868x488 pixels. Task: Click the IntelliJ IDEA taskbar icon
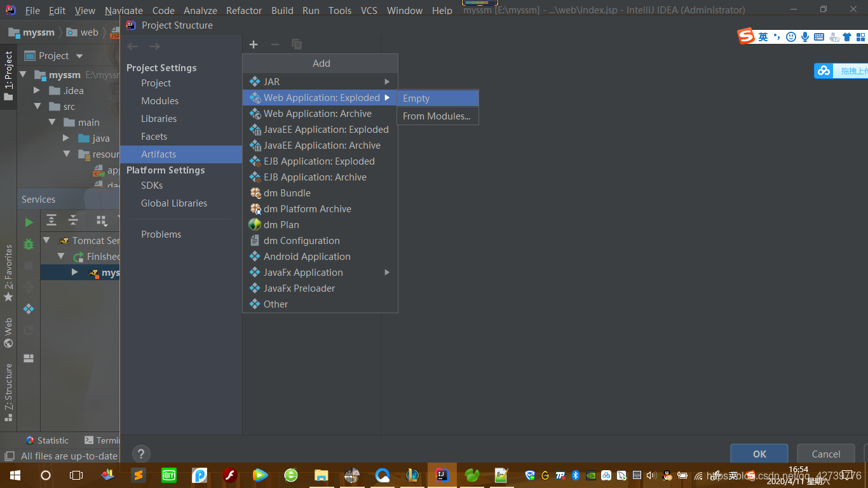pos(442,475)
